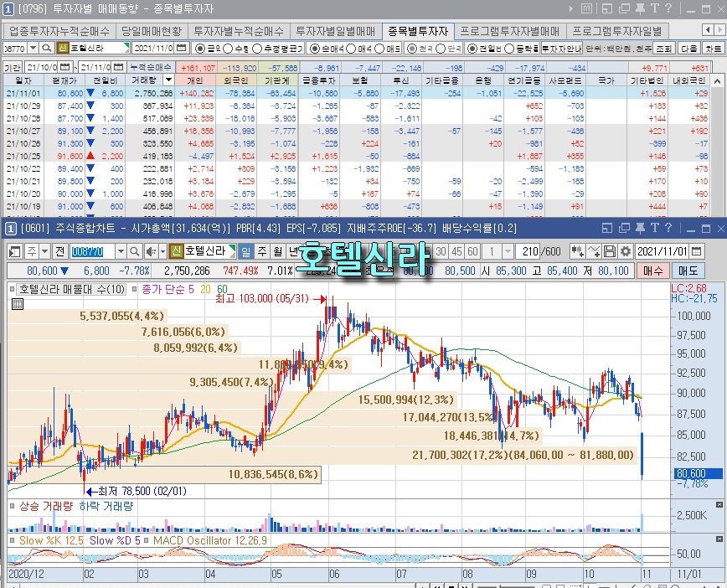This screenshot has width=727, height=588.
Task: Open the start period calendar icon
Action: 65,67
